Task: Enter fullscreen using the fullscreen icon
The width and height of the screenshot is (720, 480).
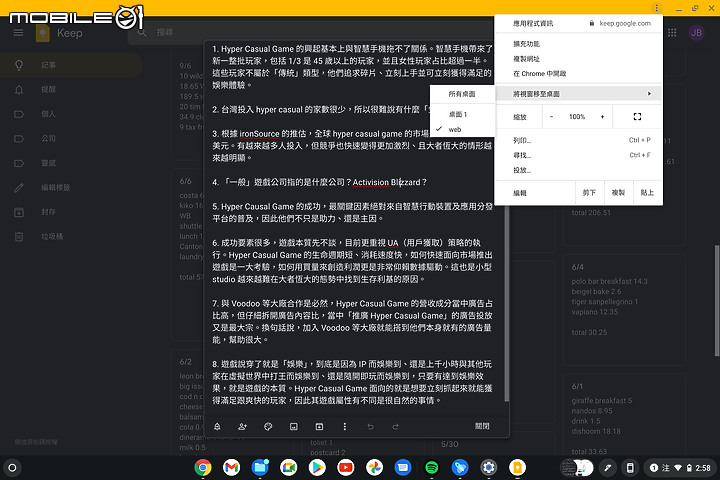Action: (637, 117)
